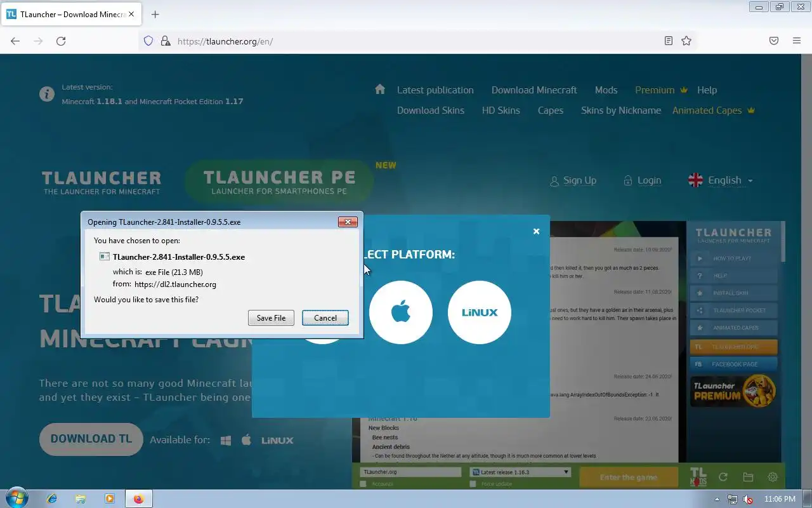
Task: Click the info icon near Latest version
Action: click(x=46, y=94)
